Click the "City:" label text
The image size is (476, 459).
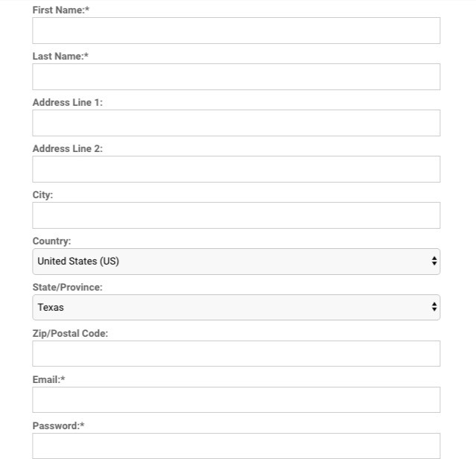click(42, 195)
